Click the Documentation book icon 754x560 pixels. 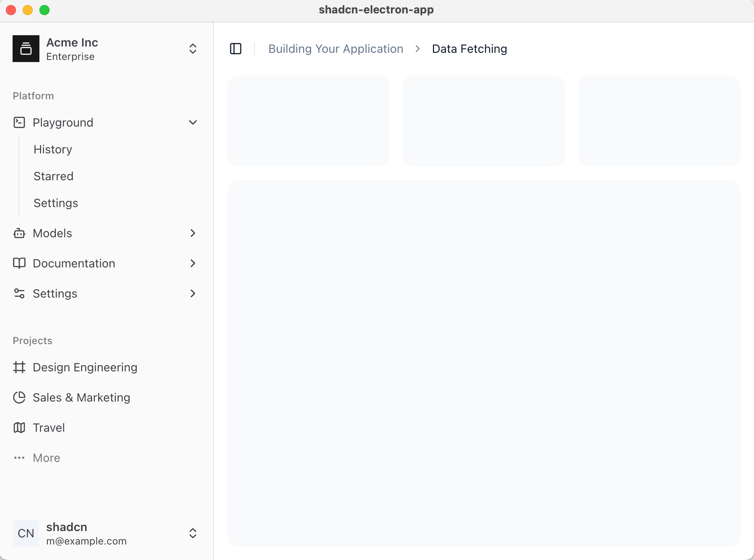coord(19,263)
